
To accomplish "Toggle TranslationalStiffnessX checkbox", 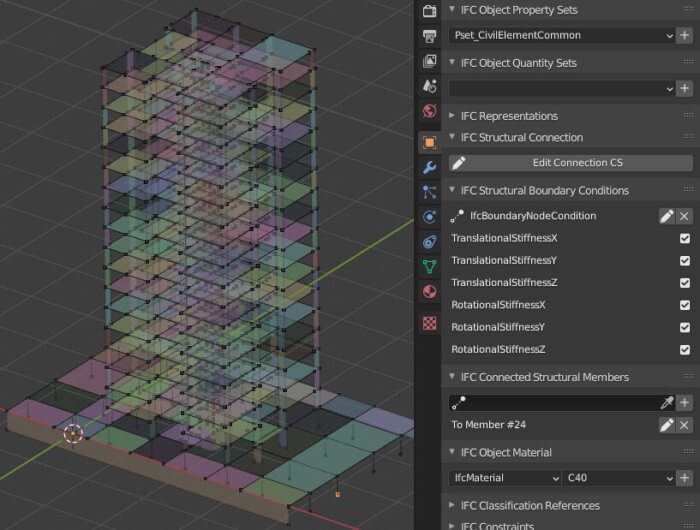I will (x=685, y=238).
